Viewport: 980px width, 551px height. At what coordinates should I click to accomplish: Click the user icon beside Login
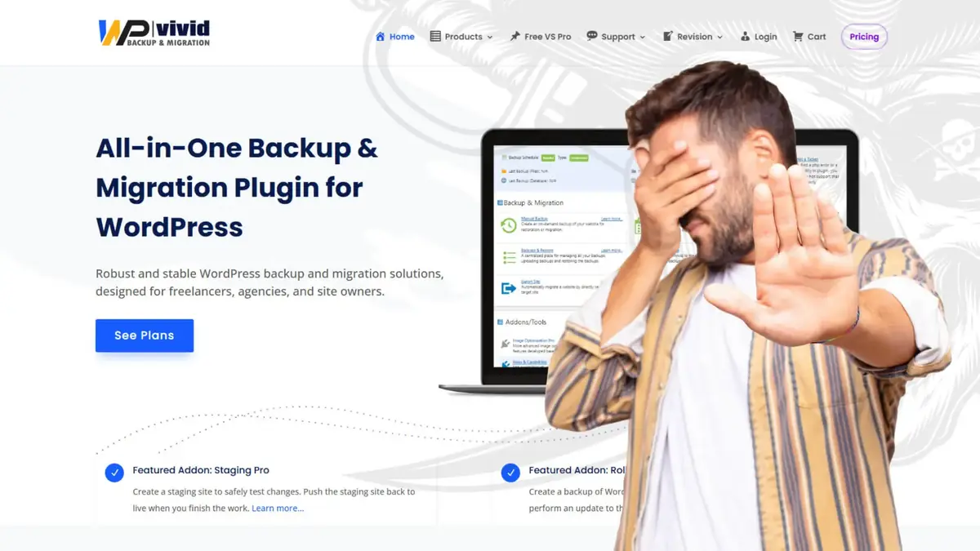[x=745, y=36]
